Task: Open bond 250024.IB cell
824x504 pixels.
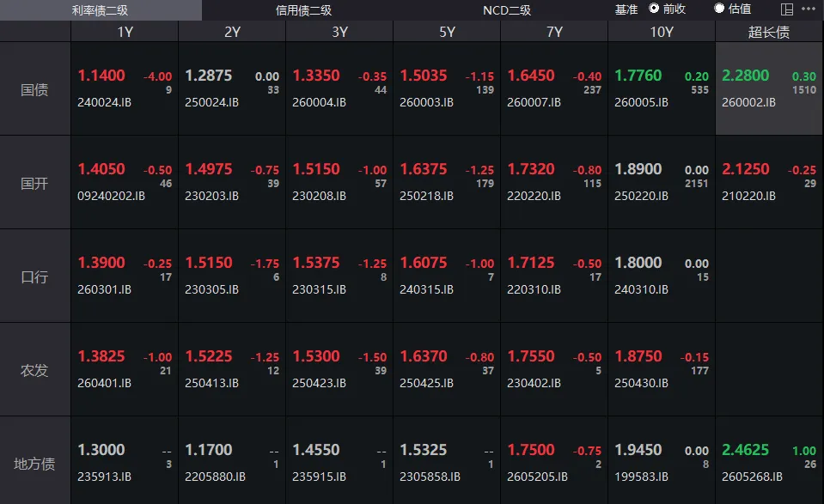Action: tap(232, 88)
